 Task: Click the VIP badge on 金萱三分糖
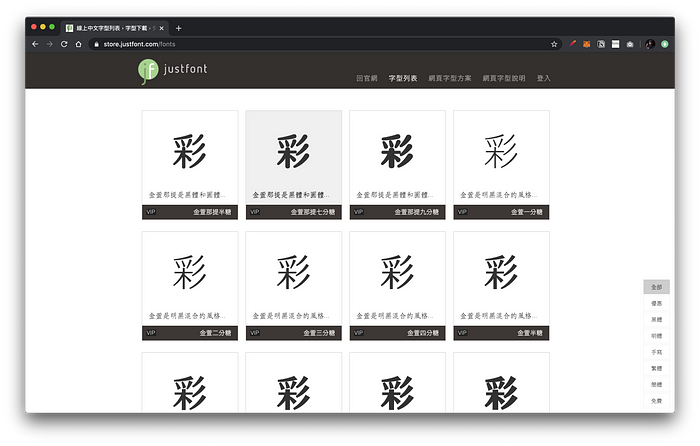tap(255, 333)
